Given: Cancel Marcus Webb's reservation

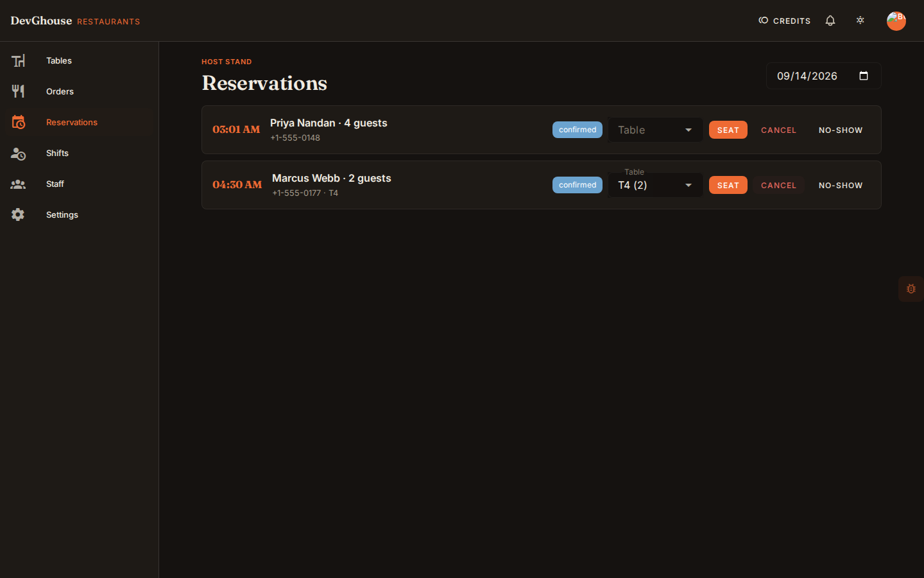Looking at the screenshot, I should [778, 185].
